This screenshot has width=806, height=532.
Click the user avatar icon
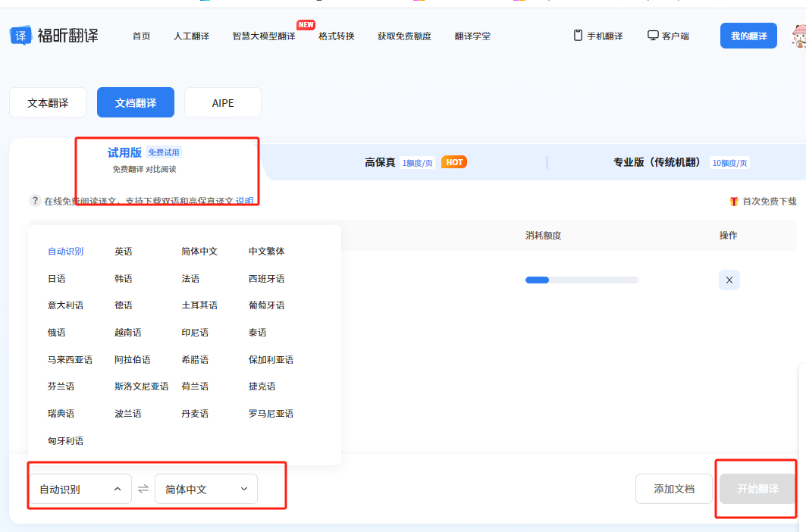tap(799, 36)
